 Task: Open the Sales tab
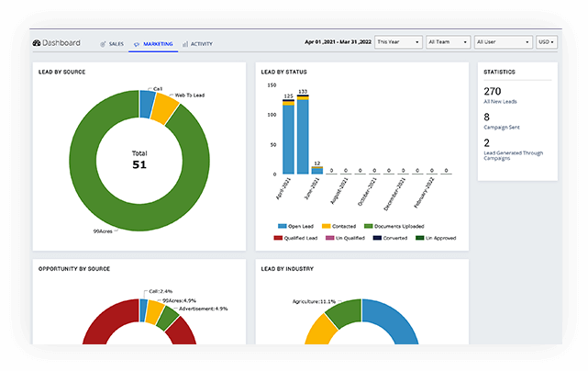click(x=112, y=44)
